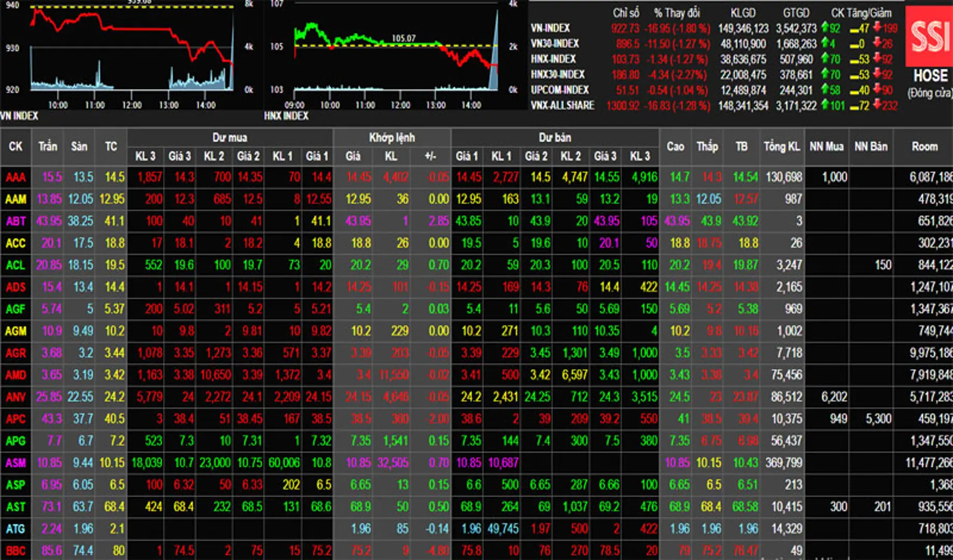Click APC foreign sell value 5,300
This screenshot has width=953, height=560.
point(878,419)
